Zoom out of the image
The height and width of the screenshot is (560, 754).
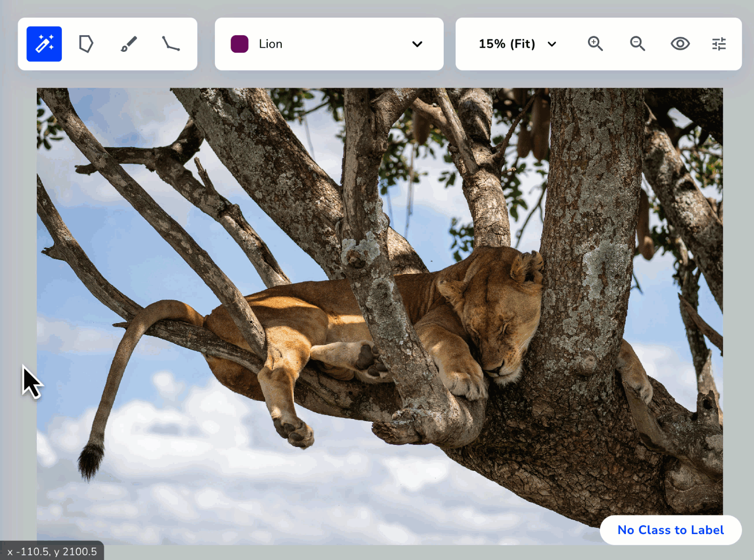[x=637, y=44]
